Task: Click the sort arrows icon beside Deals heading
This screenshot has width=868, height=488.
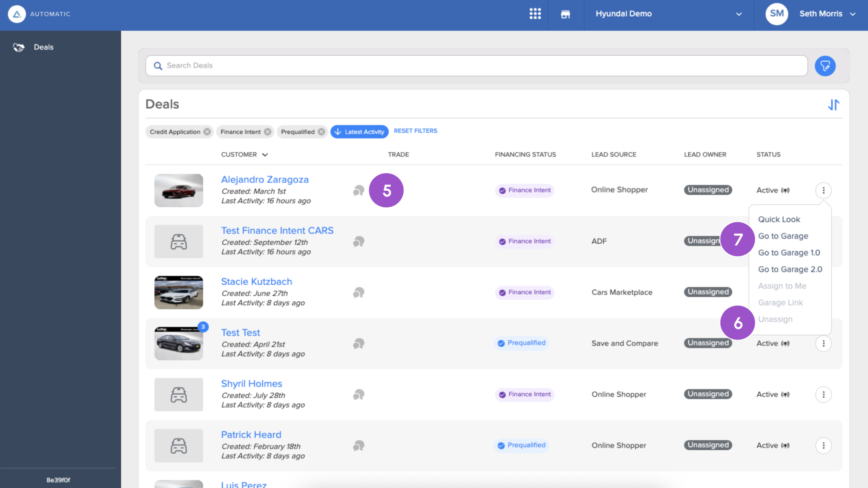Action: tap(833, 105)
